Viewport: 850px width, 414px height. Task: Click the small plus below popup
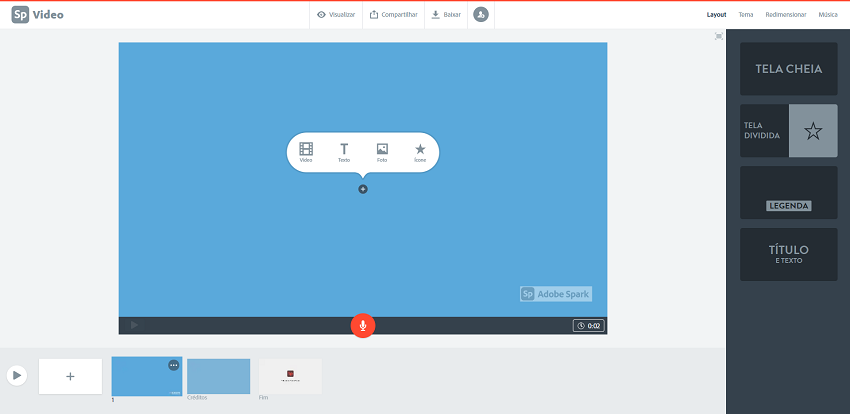click(x=363, y=189)
